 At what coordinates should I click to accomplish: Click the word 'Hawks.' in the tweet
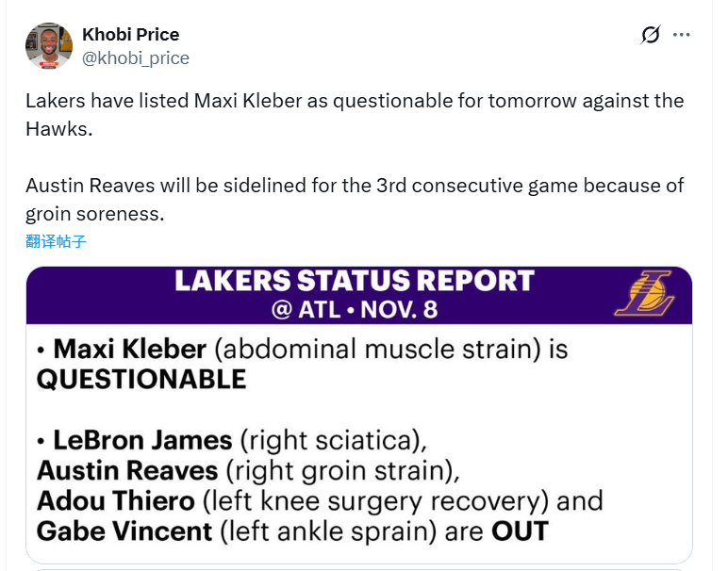[59, 129]
